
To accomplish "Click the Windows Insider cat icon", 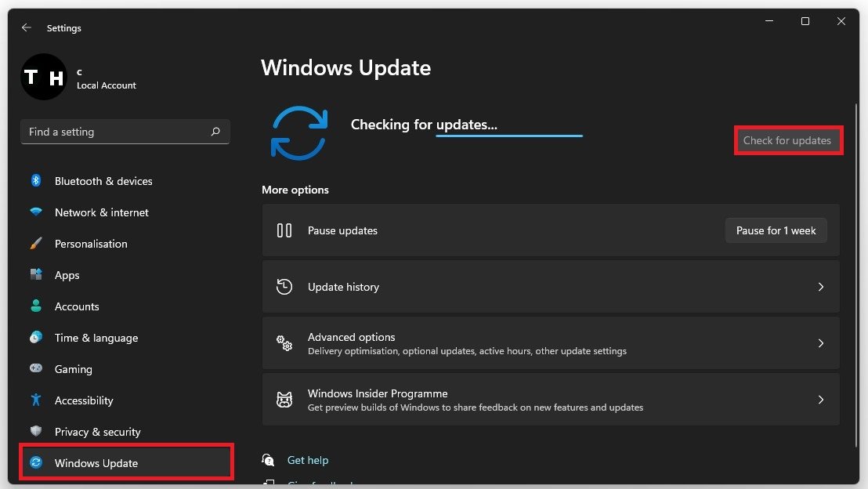I will click(284, 400).
